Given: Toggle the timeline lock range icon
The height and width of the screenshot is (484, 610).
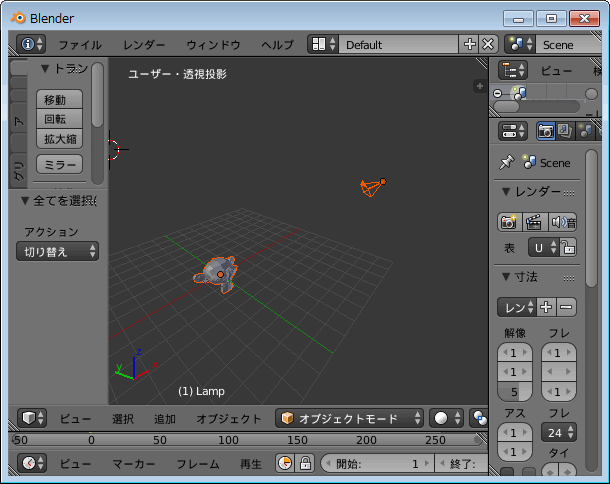Looking at the screenshot, I should pos(305,463).
